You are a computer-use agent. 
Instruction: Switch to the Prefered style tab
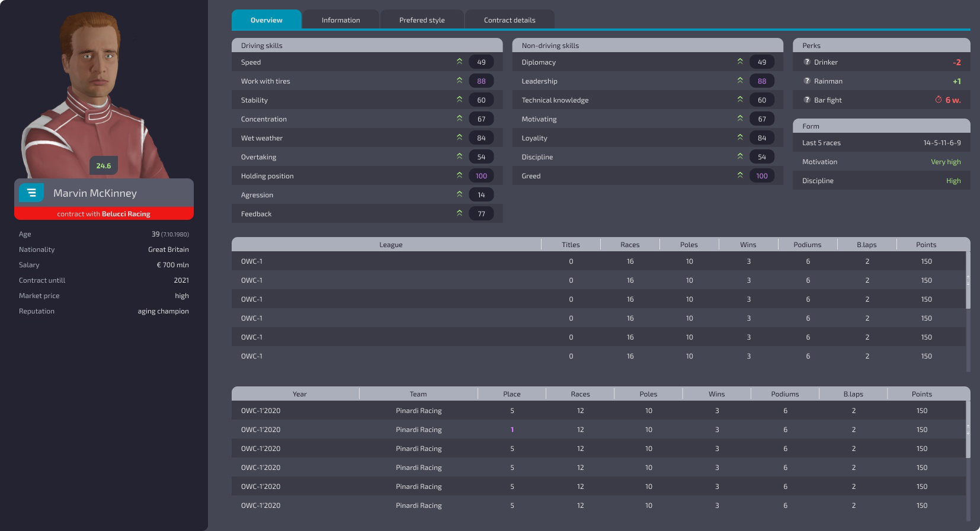[422, 20]
